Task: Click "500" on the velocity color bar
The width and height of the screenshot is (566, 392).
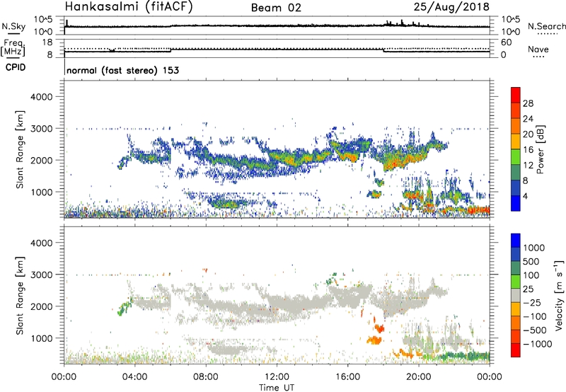Action: click(531, 262)
